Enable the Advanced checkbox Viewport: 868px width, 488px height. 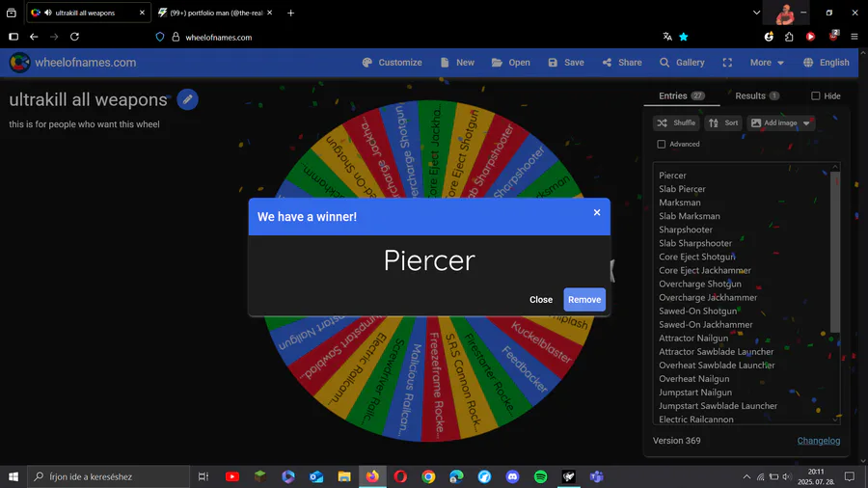pyautogui.click(x=661, y=144)
